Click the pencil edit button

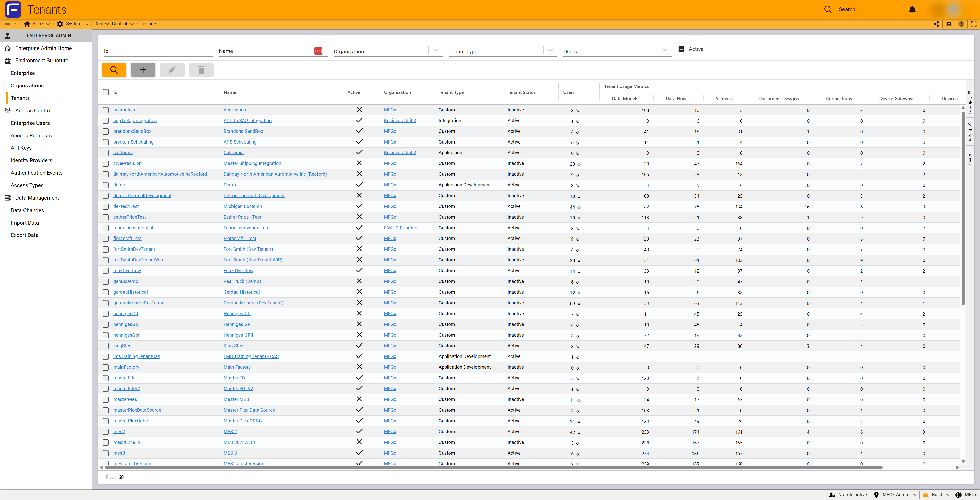tap(172, 70)
